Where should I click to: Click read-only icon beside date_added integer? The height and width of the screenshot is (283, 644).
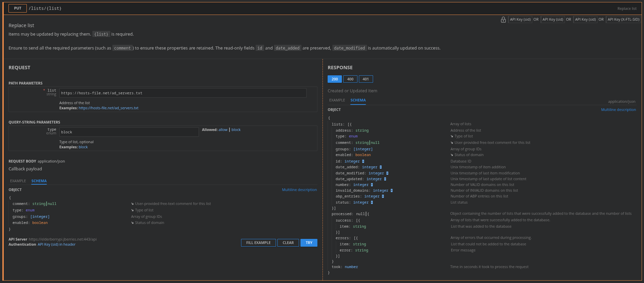(x=381, y=167)
